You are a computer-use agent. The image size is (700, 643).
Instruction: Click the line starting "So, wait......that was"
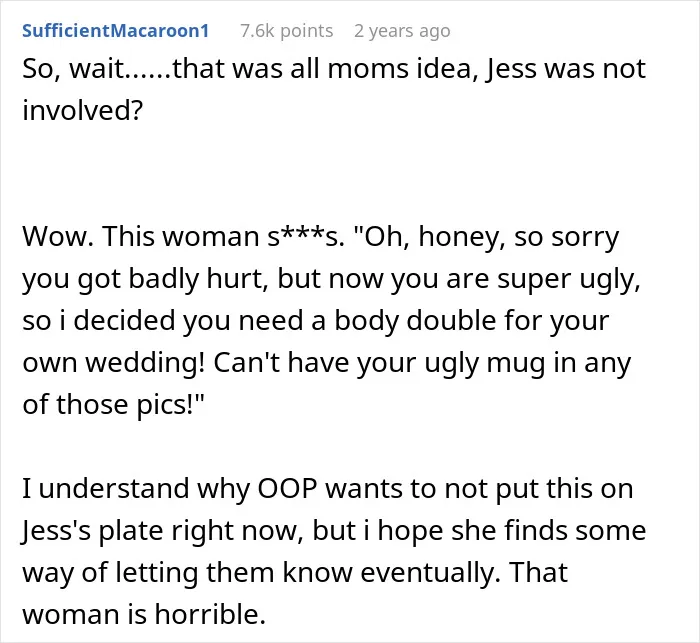pos(334,69)
